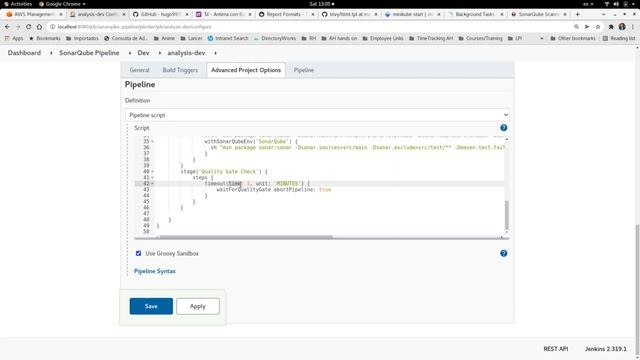This screenshot has width=640, height=360.
Task: Open the Jenkins 2.319.1 version link
Action: tap(605, 349)
